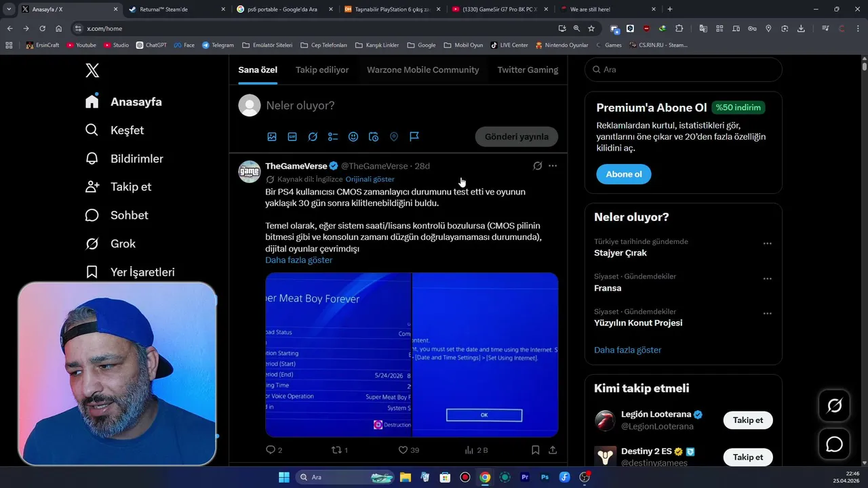The height and width of the screenshot is (488, 868).
Task: Add location via pin icon in composer
Action: point(394,136)
